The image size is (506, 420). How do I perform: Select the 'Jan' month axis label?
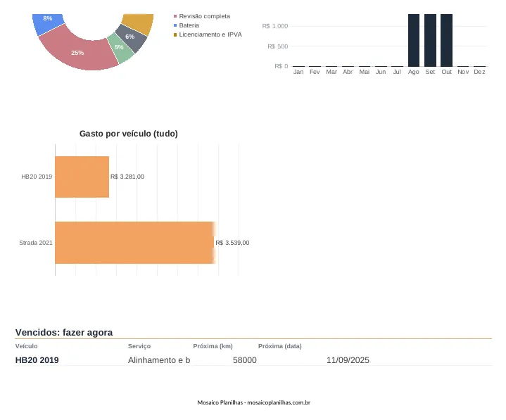[298, 72]
